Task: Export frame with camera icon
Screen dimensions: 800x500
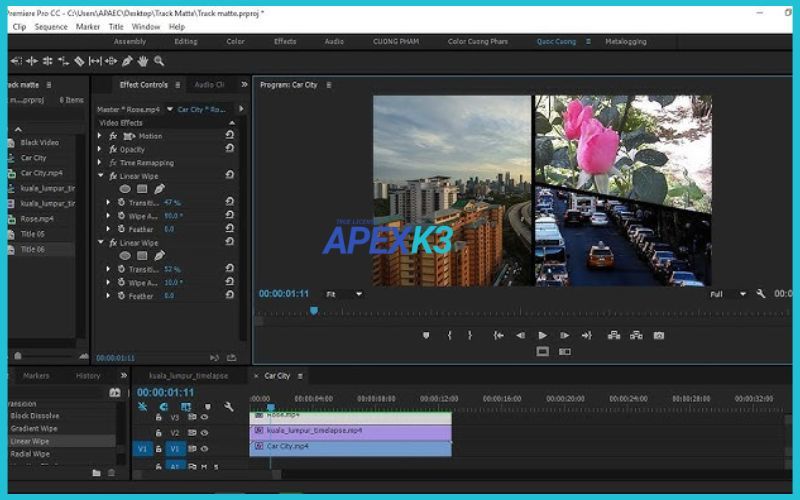Action: [x=659, y=335]
